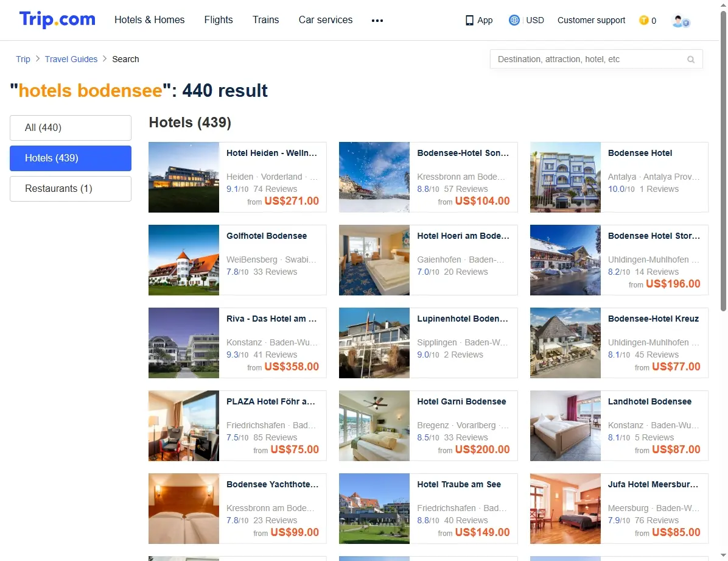Click the Jufa Hotel Meersbur... title
Image resolution: width=728 pixels, height=561 pixels.
[653, 484]
